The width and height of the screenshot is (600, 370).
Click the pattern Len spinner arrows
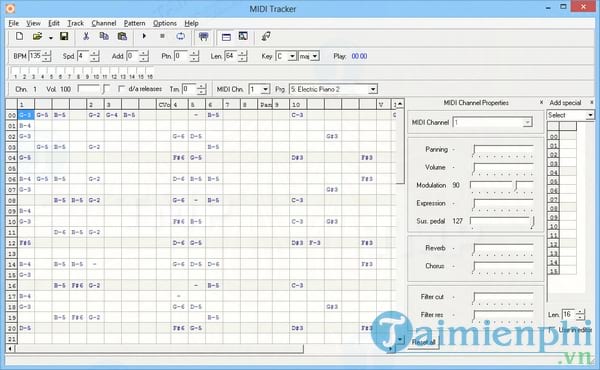click(243, 56)
